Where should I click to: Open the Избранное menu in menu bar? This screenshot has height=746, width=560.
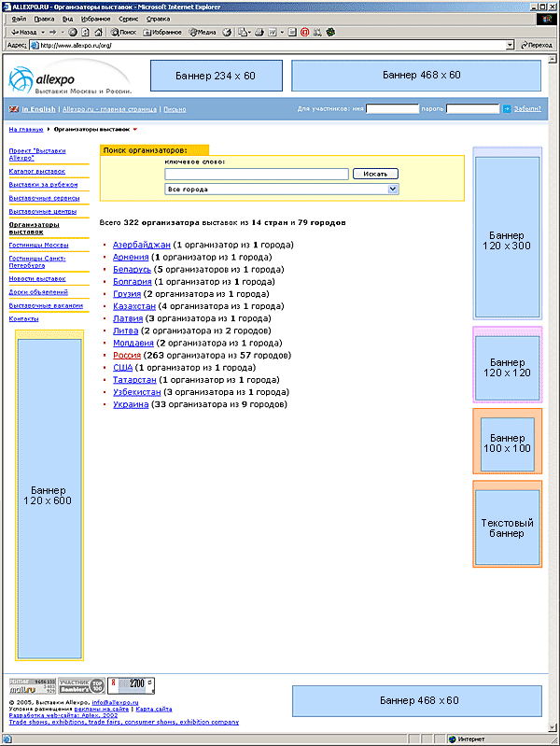(95, 19)
